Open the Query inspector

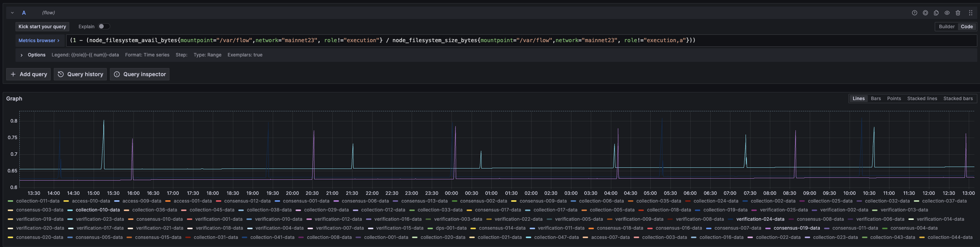tap(140, 74)
